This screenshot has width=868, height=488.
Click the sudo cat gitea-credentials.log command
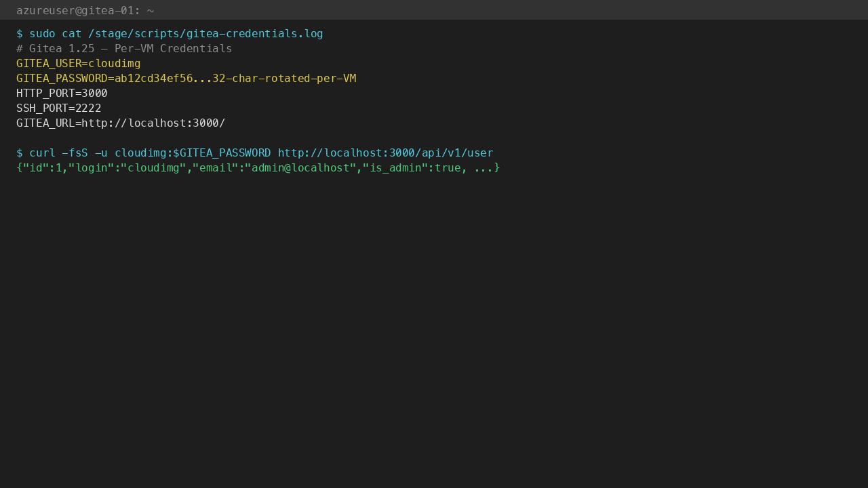170,34
